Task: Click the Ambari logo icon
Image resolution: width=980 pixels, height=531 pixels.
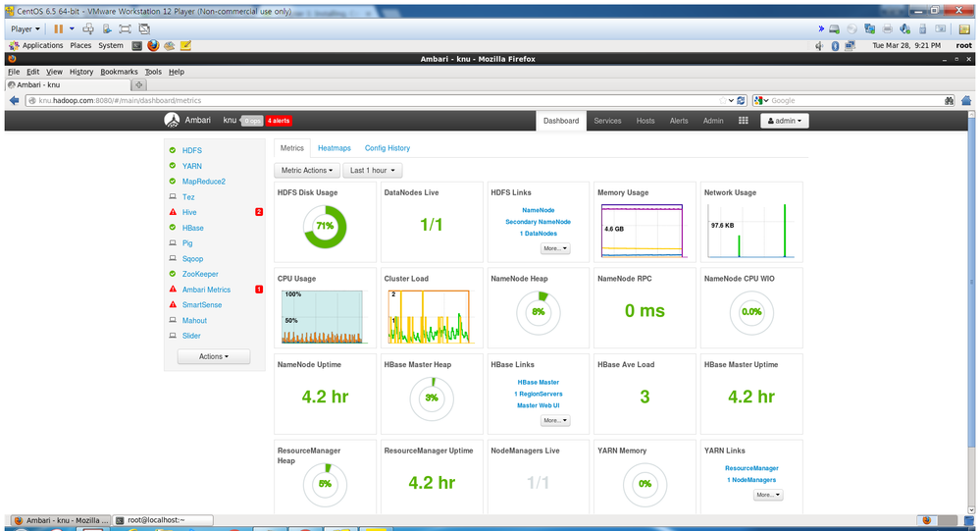Action: 172,121
